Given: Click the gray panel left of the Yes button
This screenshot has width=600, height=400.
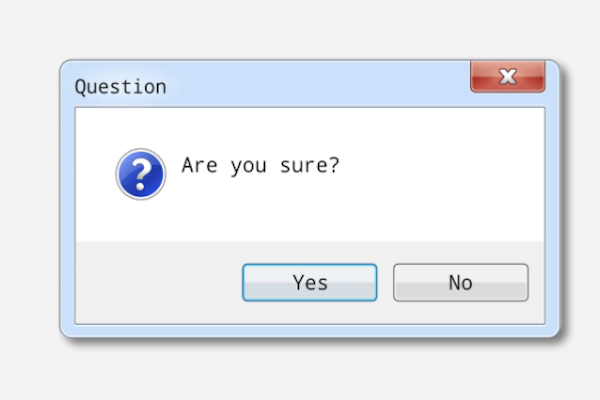Looking at the screenshot, I should (159, 282).
